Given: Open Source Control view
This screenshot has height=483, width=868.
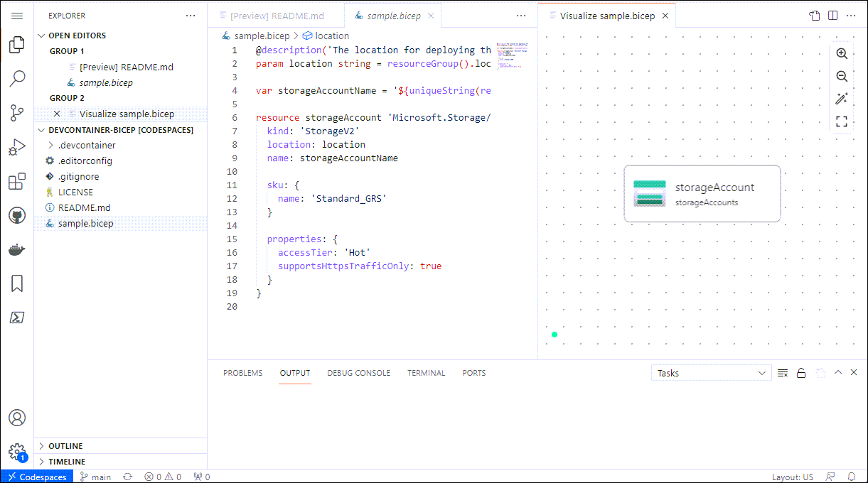Looking at the screenshot, I should pos(17,112).
